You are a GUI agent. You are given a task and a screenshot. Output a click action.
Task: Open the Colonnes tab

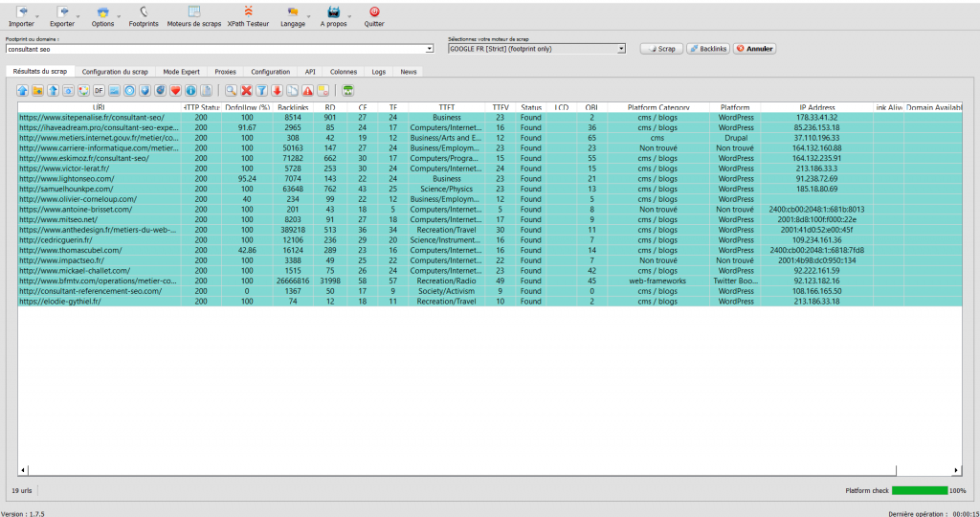point(344,72)
